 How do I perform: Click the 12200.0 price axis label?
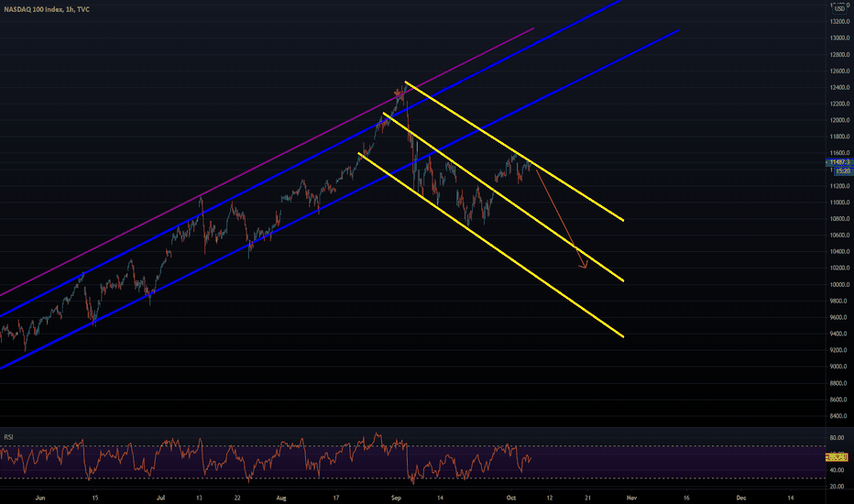pyautogui.click(x=839, y=104)
